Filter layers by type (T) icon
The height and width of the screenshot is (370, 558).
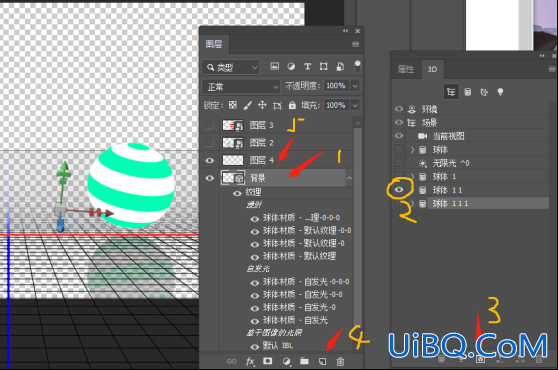[x=307, y=67]
